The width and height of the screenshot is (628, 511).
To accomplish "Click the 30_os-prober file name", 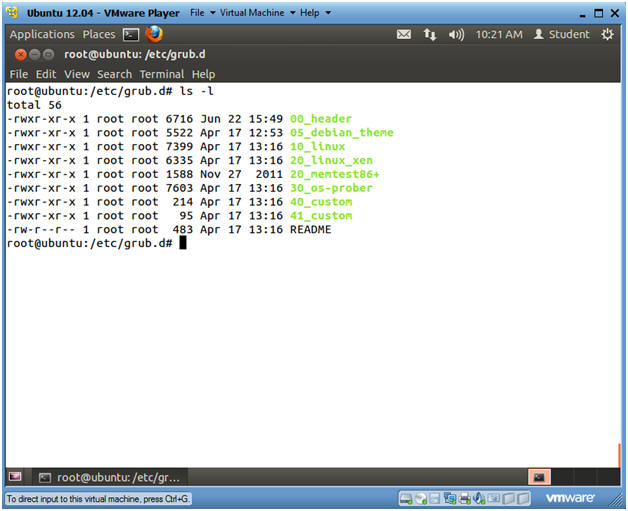I will click(x=331, y=188).
